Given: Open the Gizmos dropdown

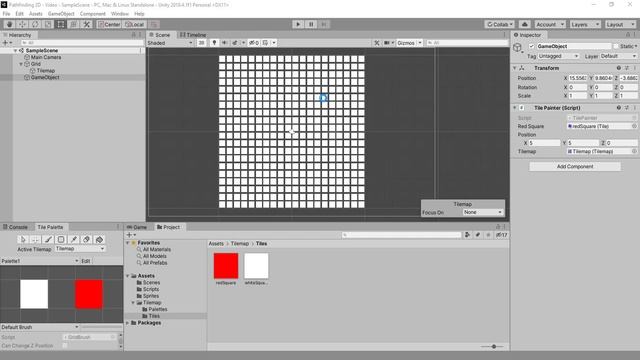Looking at the screenshot, I should (x=409, y=43).
